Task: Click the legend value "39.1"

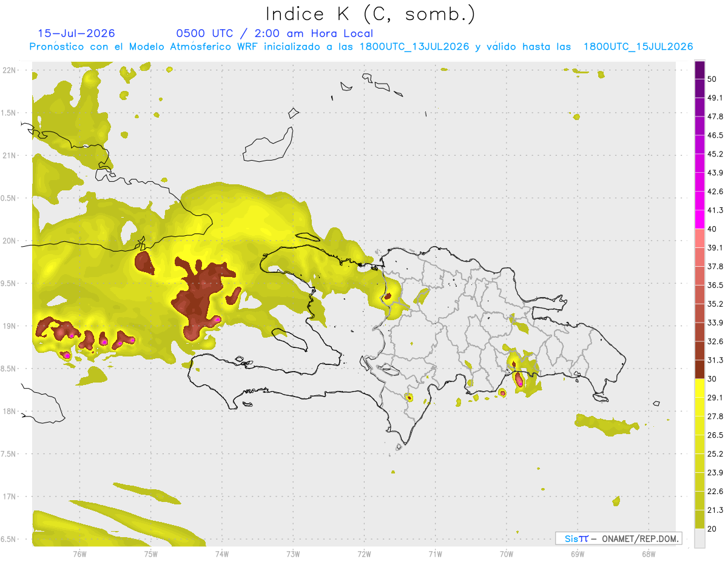Action: 716,247
